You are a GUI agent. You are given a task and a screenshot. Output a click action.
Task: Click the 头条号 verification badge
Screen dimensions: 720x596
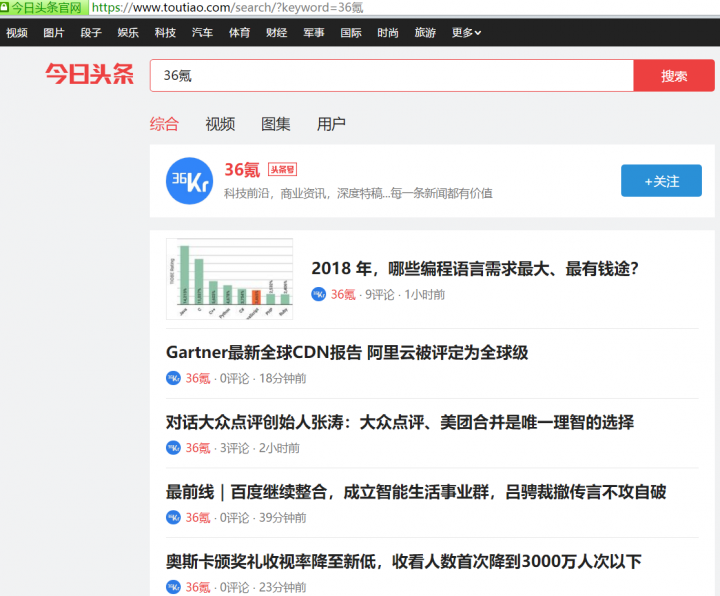point(282,169)
